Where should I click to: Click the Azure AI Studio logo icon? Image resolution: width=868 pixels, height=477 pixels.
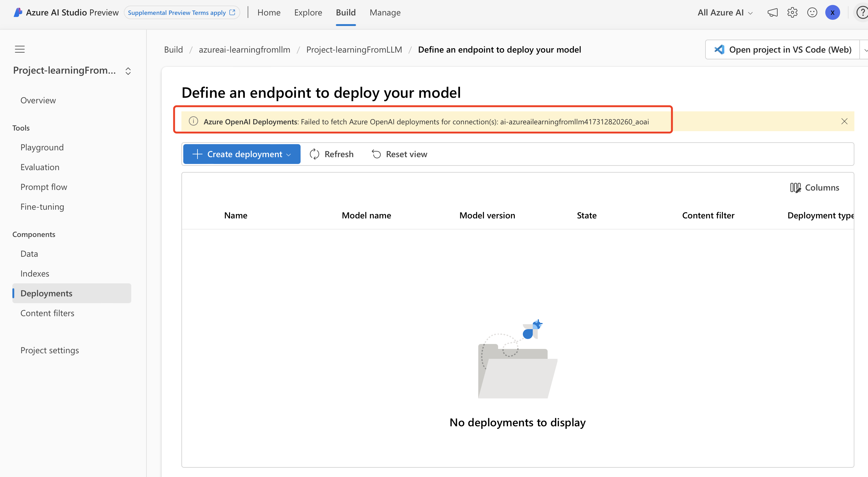point(18,12)
